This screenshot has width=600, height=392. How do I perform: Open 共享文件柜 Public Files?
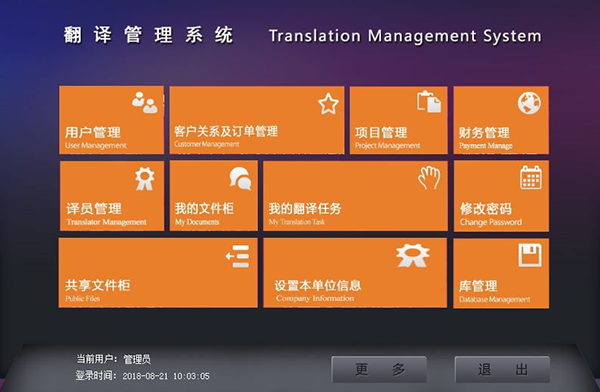point(158,273)
